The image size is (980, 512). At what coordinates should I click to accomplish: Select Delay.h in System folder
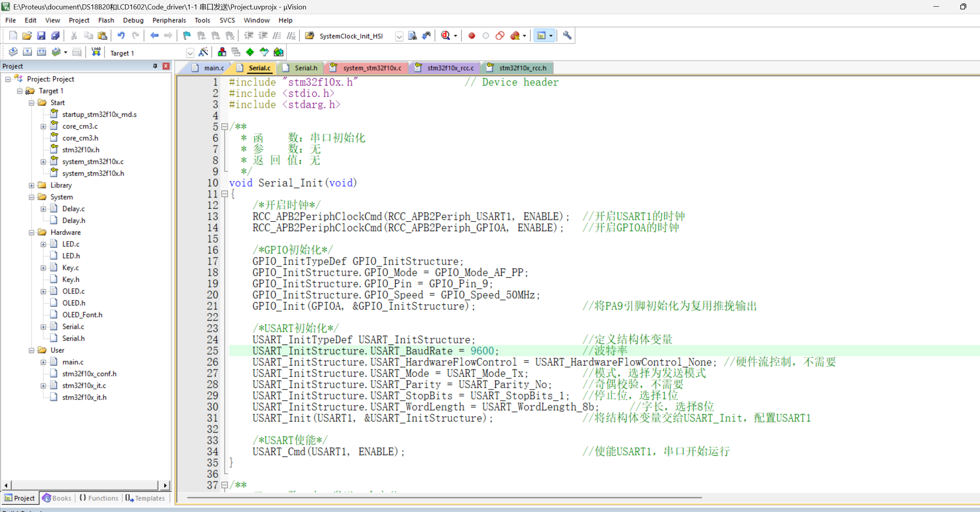(x=73, y=221)
